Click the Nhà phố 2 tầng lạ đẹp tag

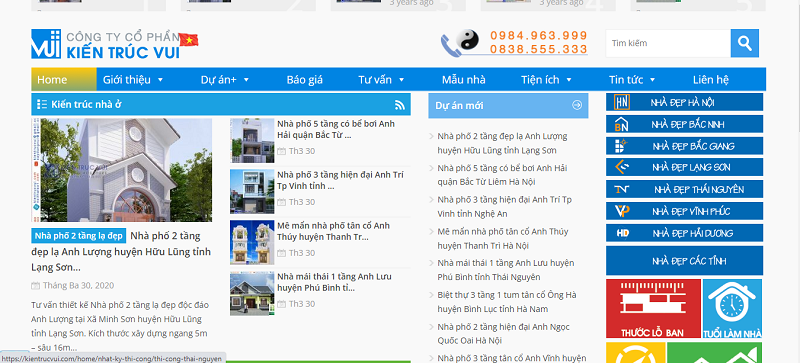[x=79, y=236]
